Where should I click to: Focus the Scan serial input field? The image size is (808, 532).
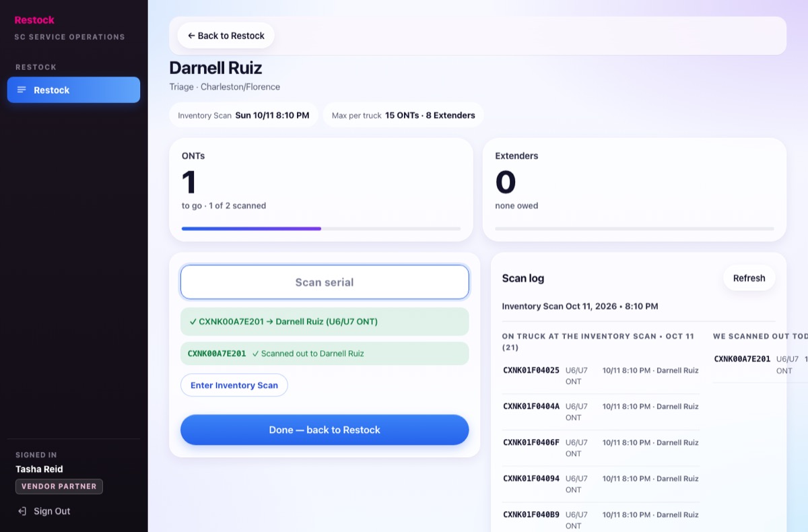pos(325,282)
